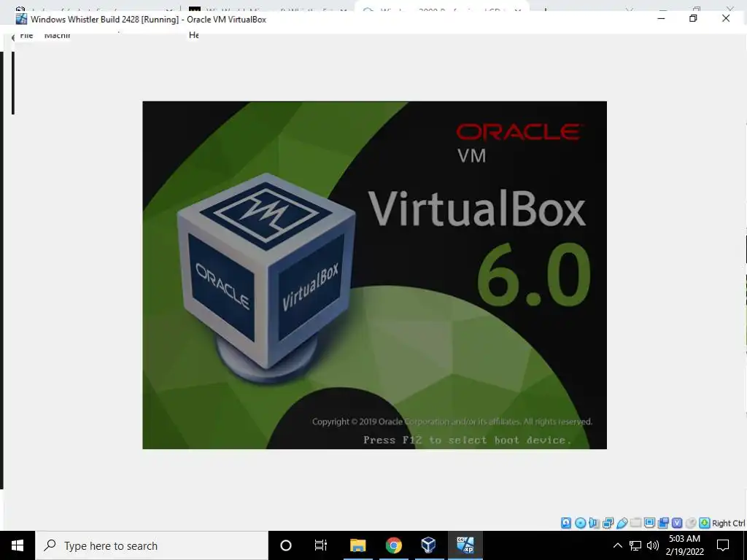Open the File menu in VirtualBox

pyautogui.click(x=27, y=35)
